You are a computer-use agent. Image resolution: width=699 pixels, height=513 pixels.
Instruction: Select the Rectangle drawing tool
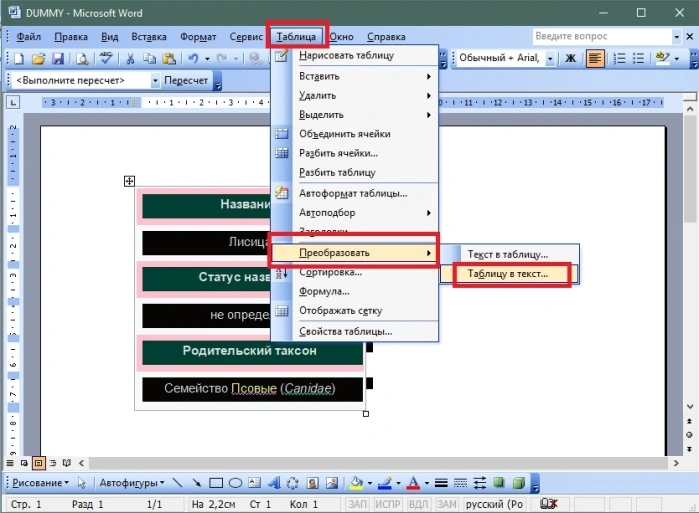216,483
